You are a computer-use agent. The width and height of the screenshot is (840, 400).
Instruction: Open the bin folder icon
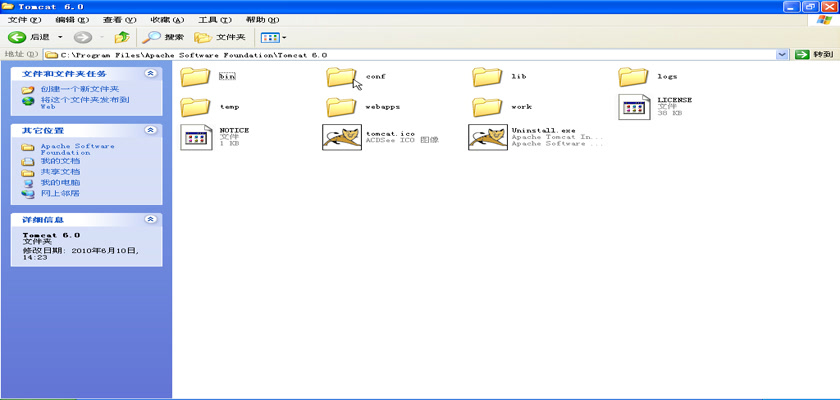(195, 77)
